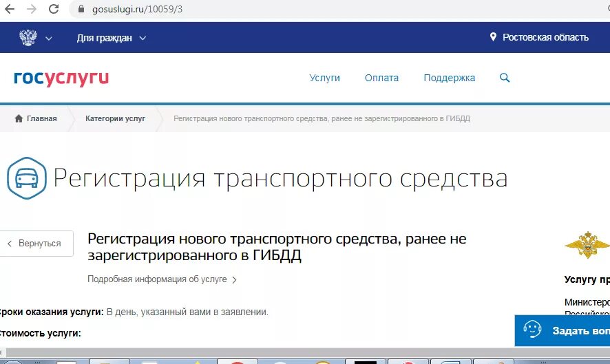Click the 'Регистрация транспортного средства' heading
The width and height of the screenshot is (610, 364).
pyautogui.click(x=280, y=178)
